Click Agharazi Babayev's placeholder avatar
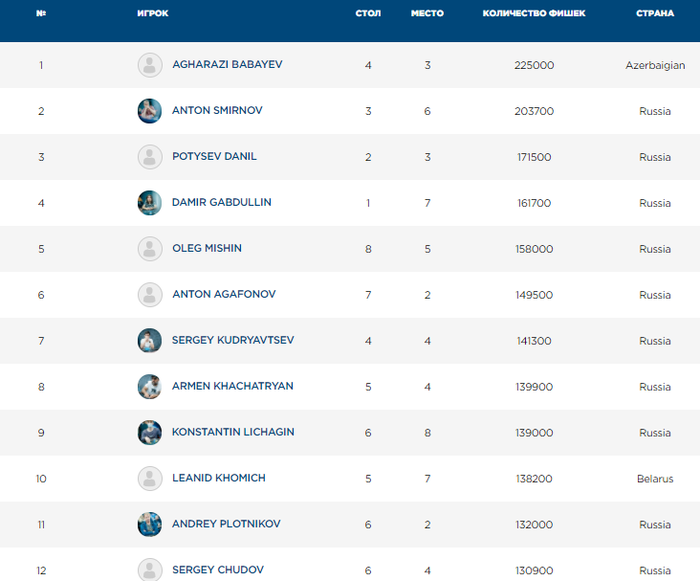Viewport: 700px width, 581px height. point(150,65)
